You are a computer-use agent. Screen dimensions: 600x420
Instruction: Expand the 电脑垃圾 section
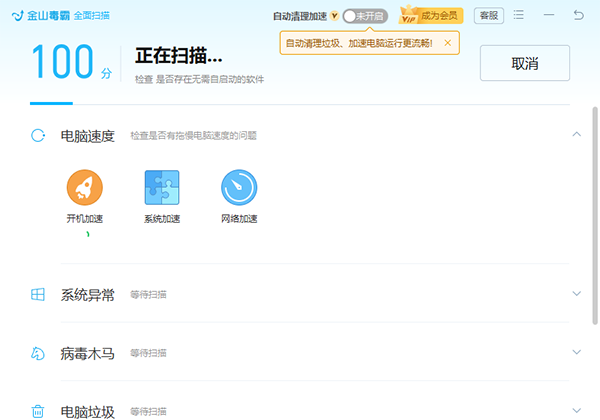(577, 410)
